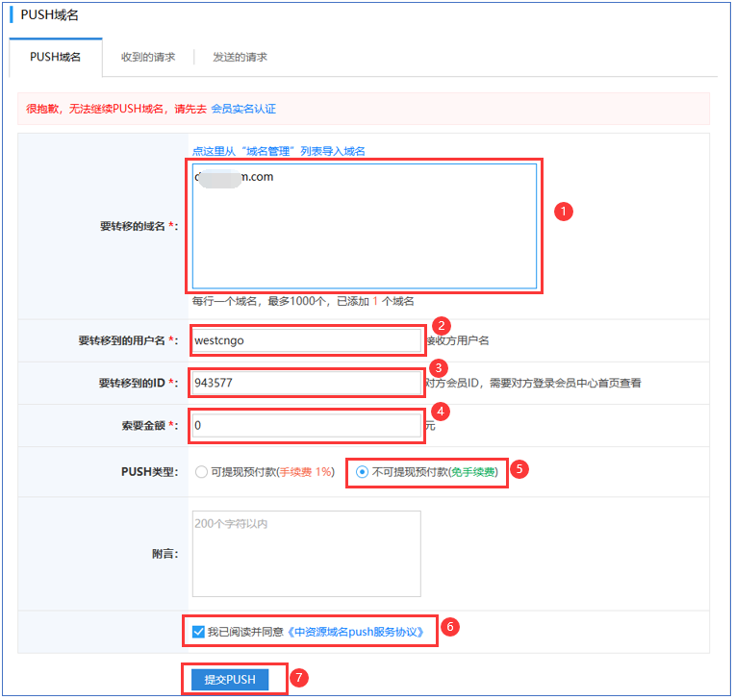Open the 发送的请求 tab
The height and width of the screenshot is (700, 734).
pos(240,57)
